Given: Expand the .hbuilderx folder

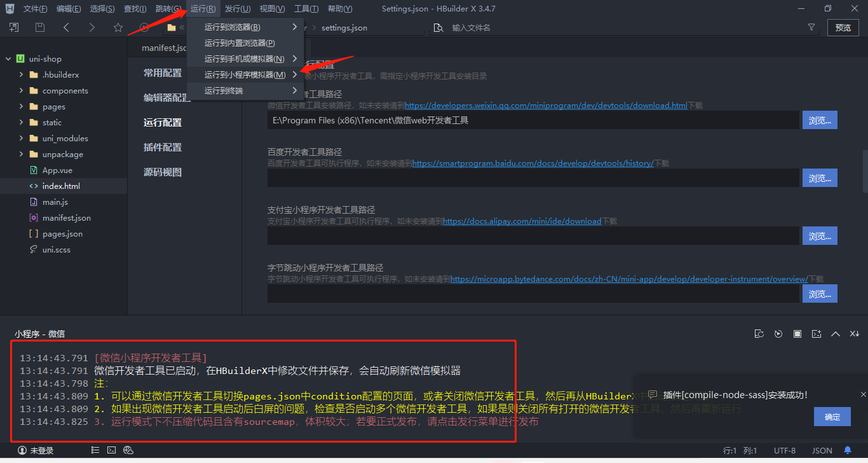Looking at the screenshot, I should tap(21, 74).
